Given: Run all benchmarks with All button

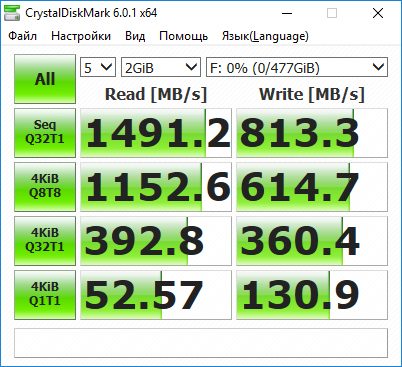Looking at the screenshot, I should point(45,79).
